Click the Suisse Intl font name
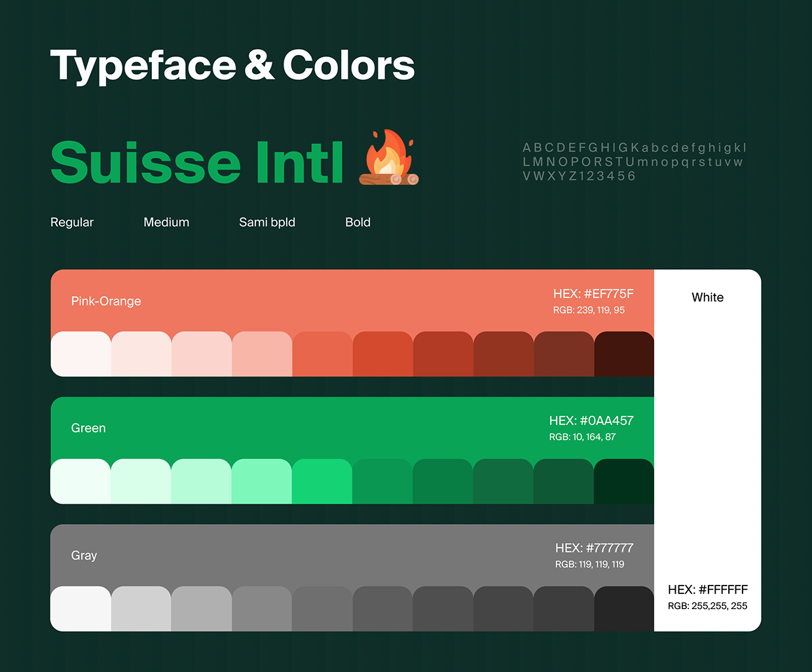This screenshot has width=812, height=672. click(197, 162)
